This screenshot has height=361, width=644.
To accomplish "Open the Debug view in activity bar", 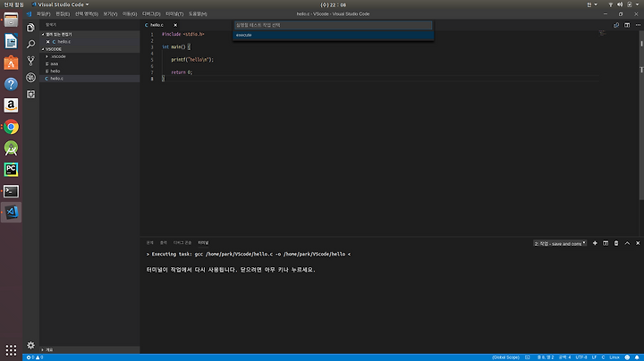I will coord(30,78).
